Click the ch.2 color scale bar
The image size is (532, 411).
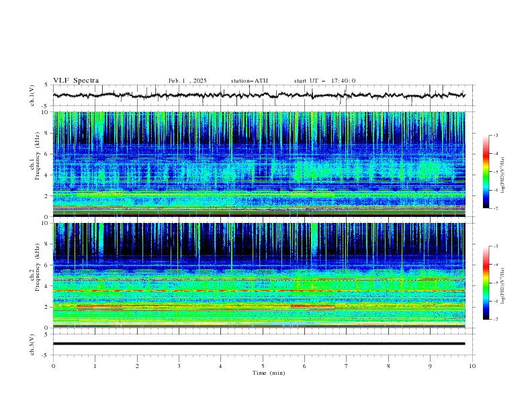486,283
